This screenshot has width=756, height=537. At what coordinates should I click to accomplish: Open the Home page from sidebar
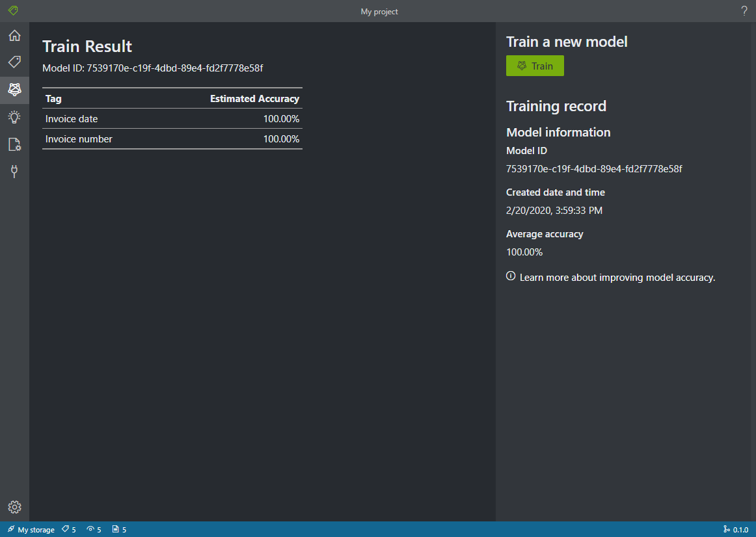tap(14, 35)
